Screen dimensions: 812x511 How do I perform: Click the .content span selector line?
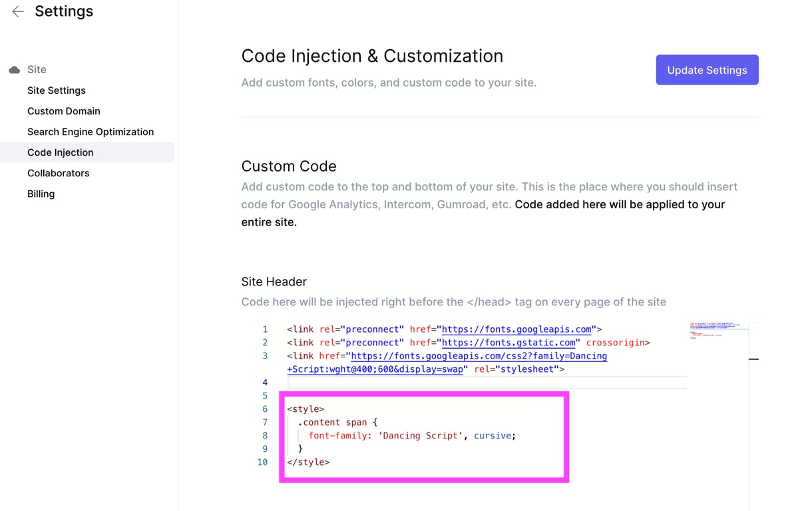(337, 423)
